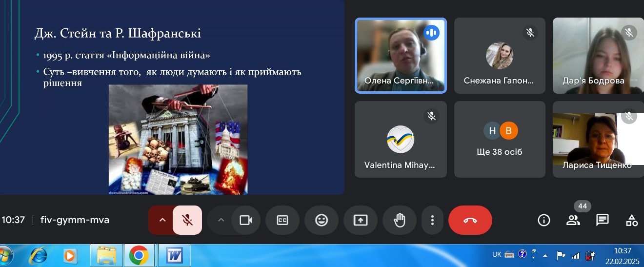Select Лариса Тищенко's video tile
644x267 pixels.
[x=598, y=139]
